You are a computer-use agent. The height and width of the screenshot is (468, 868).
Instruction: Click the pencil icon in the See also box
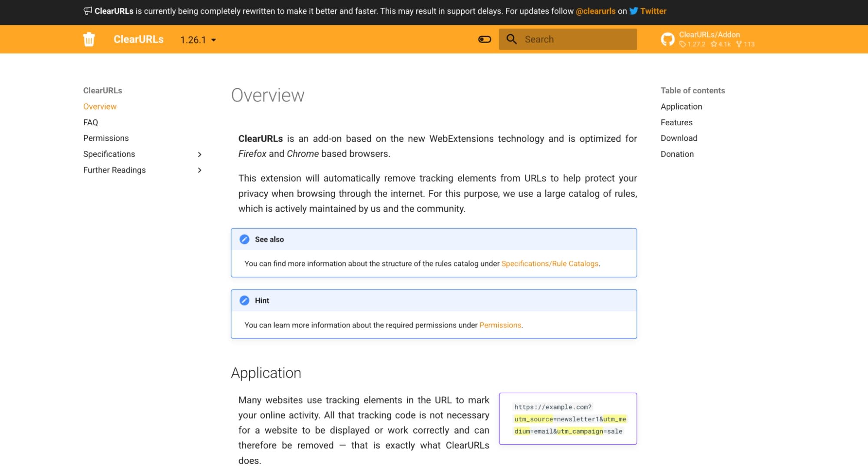click(x=244, y=239)
